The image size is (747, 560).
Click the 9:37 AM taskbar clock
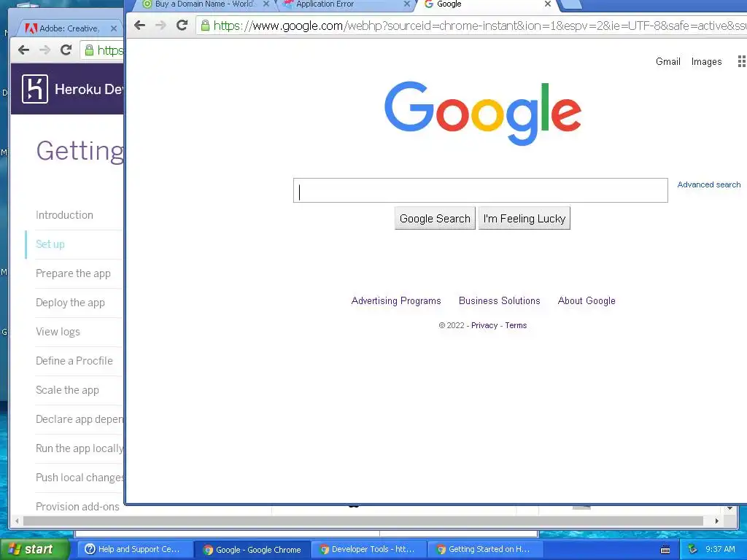click(720, 549)
